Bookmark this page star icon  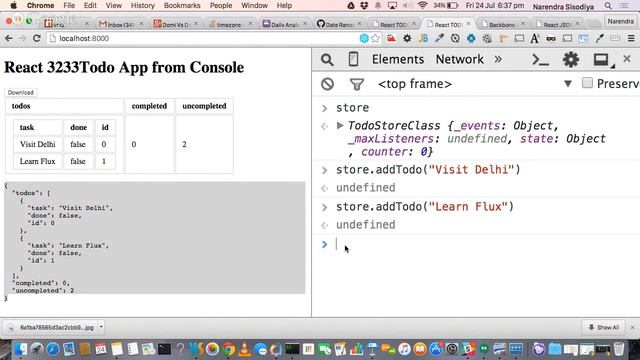coord(376,38)
